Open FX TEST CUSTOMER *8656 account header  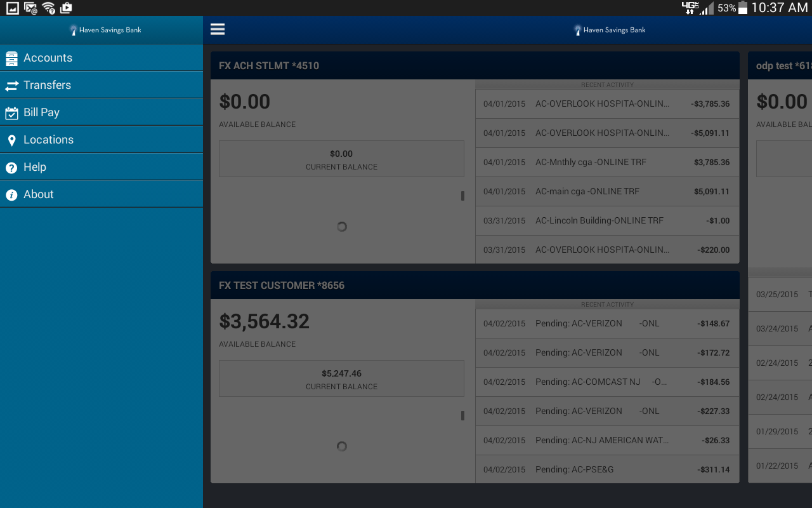475,285
